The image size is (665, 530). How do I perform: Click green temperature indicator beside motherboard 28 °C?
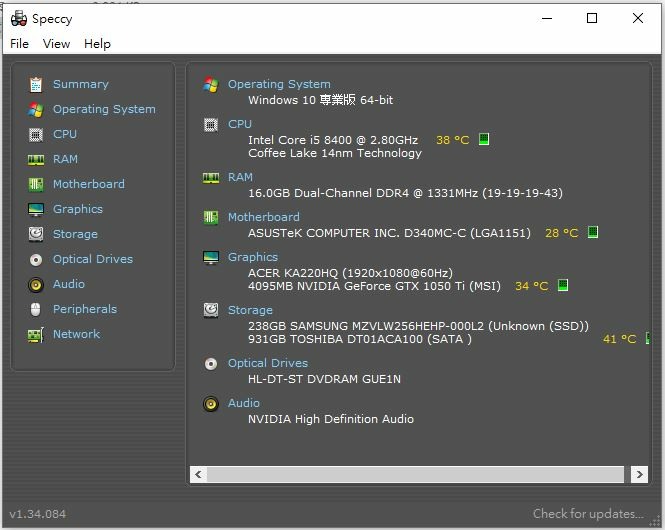tap(593, 232)
